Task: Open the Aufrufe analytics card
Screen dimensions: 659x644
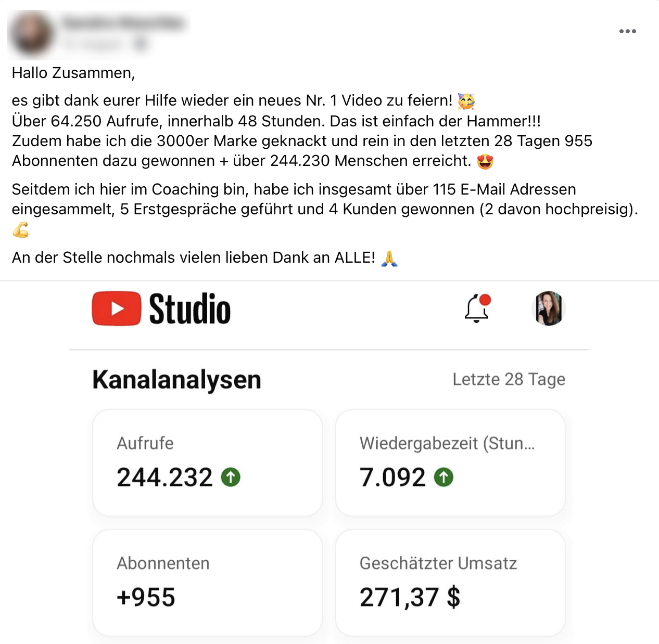Action: click(x=207, y=463)
